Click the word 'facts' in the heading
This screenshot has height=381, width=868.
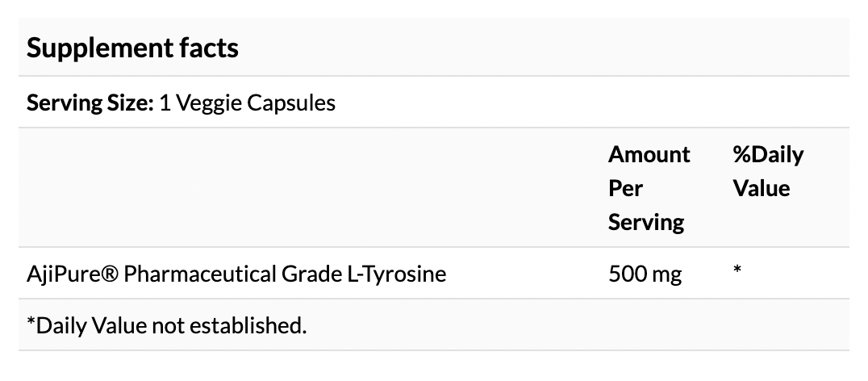209,48
